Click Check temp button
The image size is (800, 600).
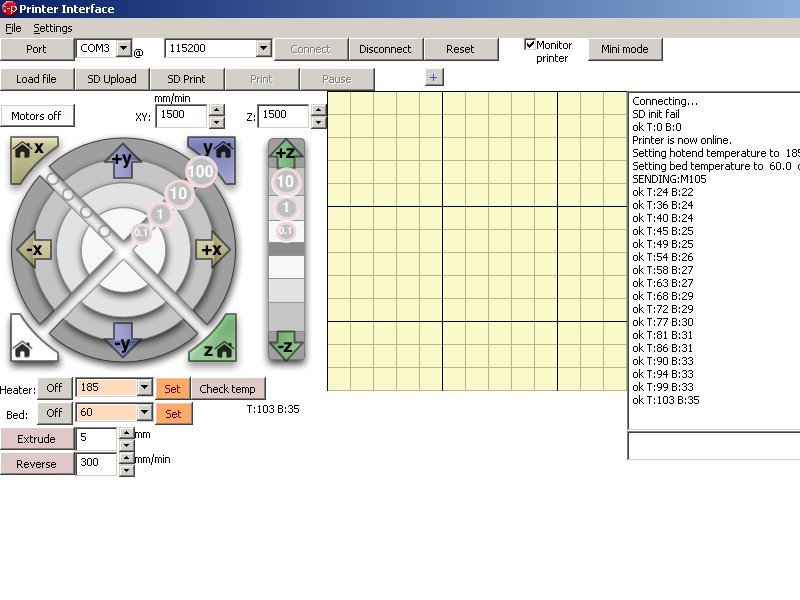point(228,389)
